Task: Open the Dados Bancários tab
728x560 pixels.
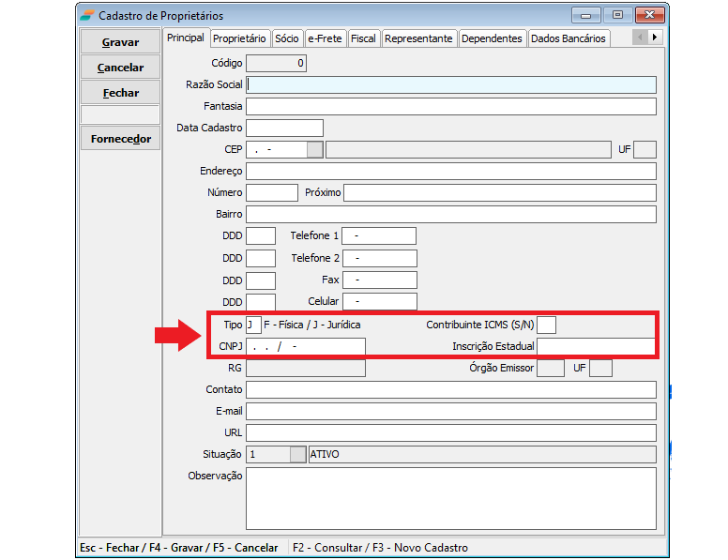Action: click(x=568, y=38)
